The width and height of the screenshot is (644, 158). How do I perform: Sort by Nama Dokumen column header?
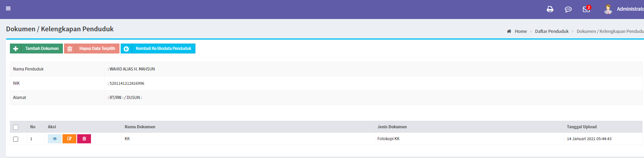pos(140,127)
